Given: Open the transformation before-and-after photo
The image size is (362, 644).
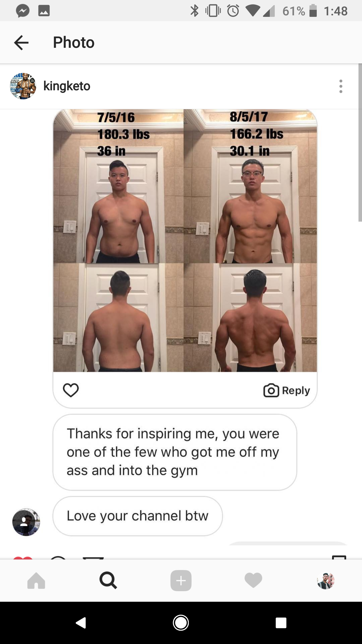Looking at the screenshot, I should pos(185,240).
